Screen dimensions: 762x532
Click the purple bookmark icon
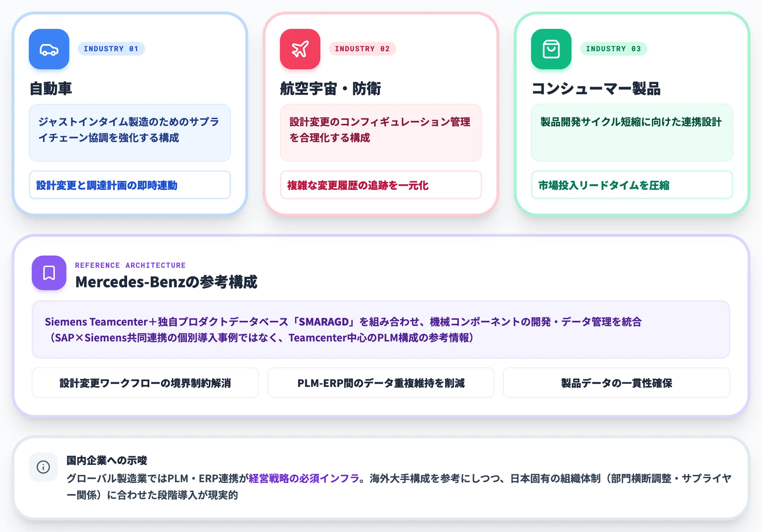point(49,273)
